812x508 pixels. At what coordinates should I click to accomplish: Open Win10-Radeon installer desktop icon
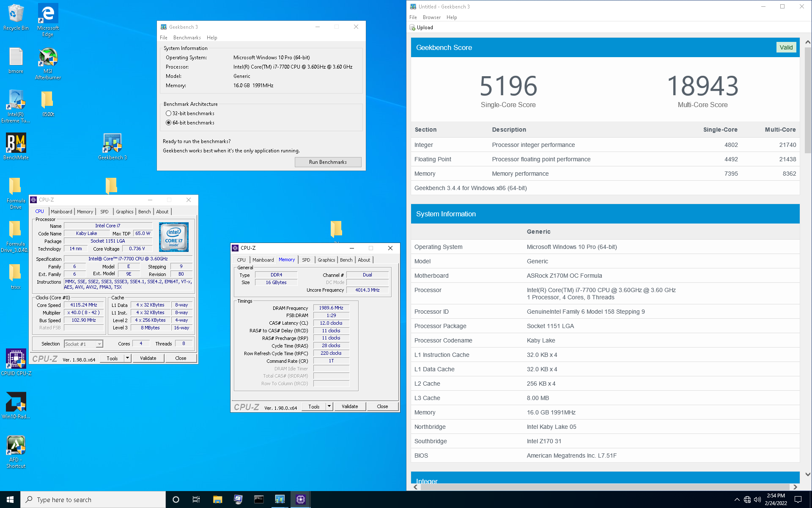click(16, 405)
